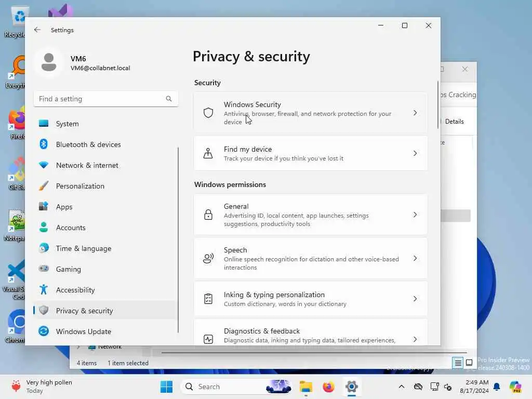Switch Explorer to large icons view
This screenshot has height=399, width=532.
pyautogui.click(x=469, y=363)
